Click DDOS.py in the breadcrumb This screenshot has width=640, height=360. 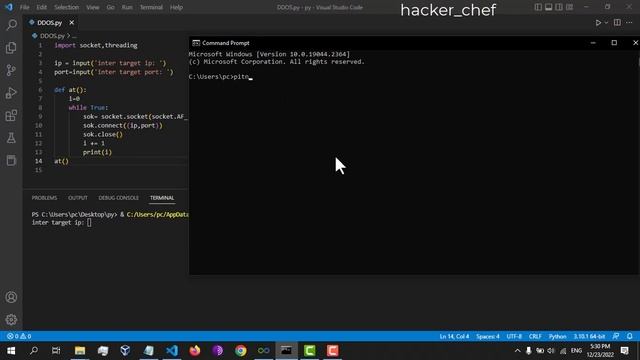pyautogui.click(x=52, y=36)
